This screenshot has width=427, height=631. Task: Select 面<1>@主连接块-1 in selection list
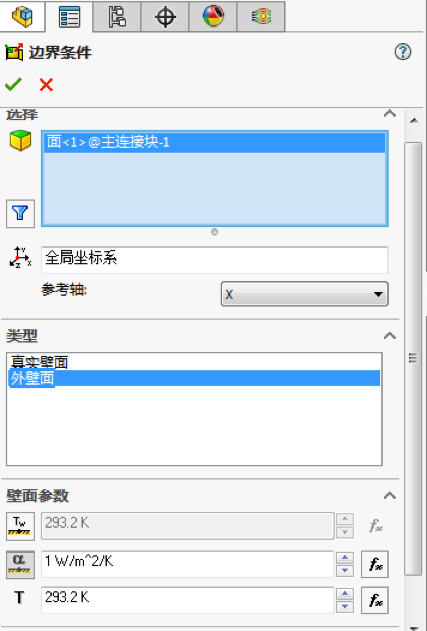[x=215, y=142]
